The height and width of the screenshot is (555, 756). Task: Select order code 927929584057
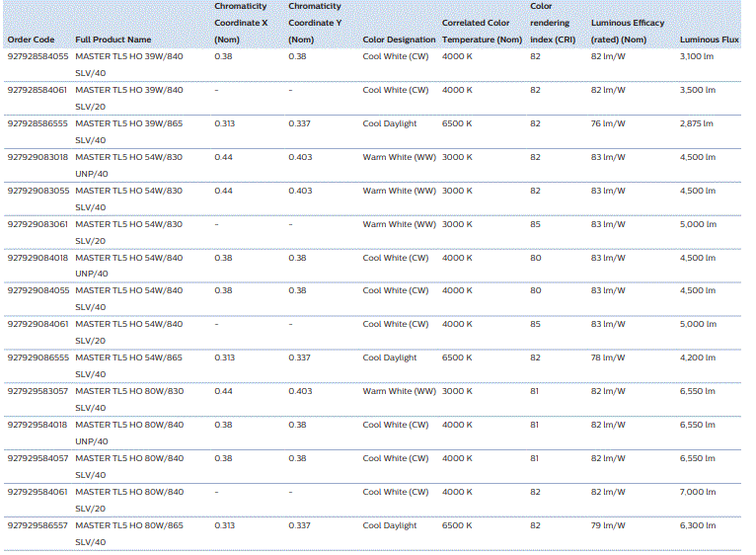point(38,458)
